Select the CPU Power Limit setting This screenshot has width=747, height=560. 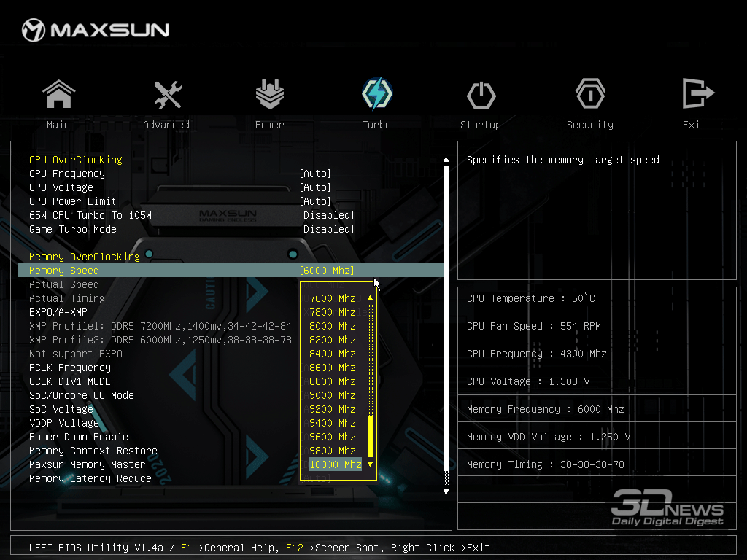[x=72, y=201]
